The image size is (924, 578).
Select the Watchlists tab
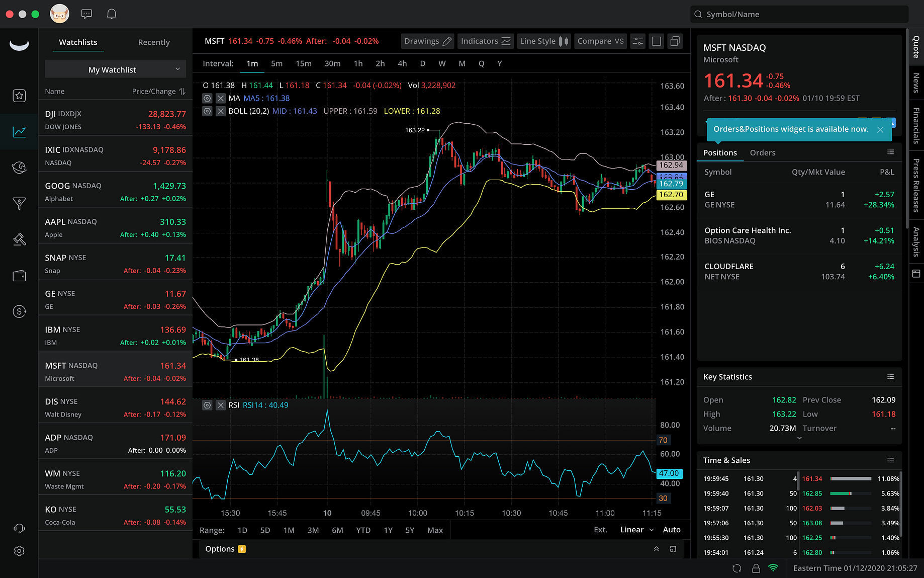point(78,42)
